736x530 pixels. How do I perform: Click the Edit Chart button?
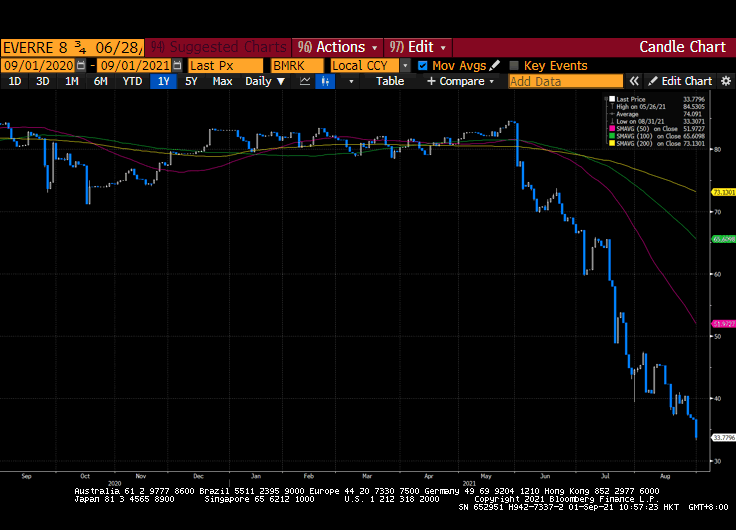click(x=680, y=81)
